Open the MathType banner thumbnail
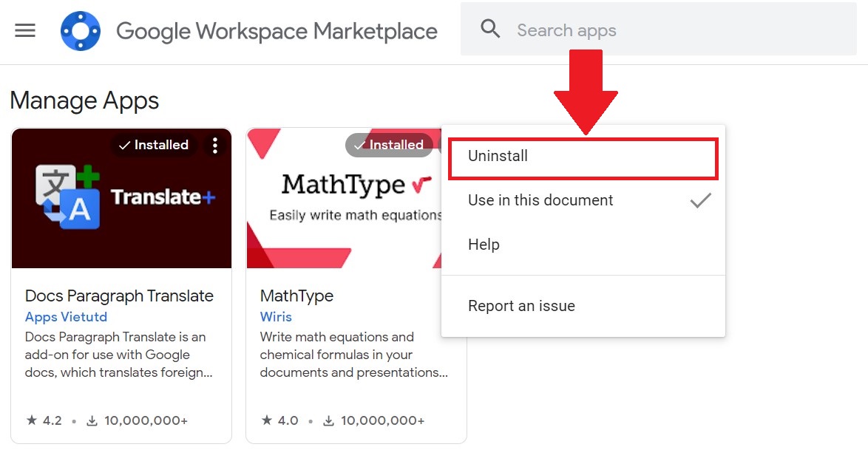Viewport: 868px width, 464px height. pos(344,199)
